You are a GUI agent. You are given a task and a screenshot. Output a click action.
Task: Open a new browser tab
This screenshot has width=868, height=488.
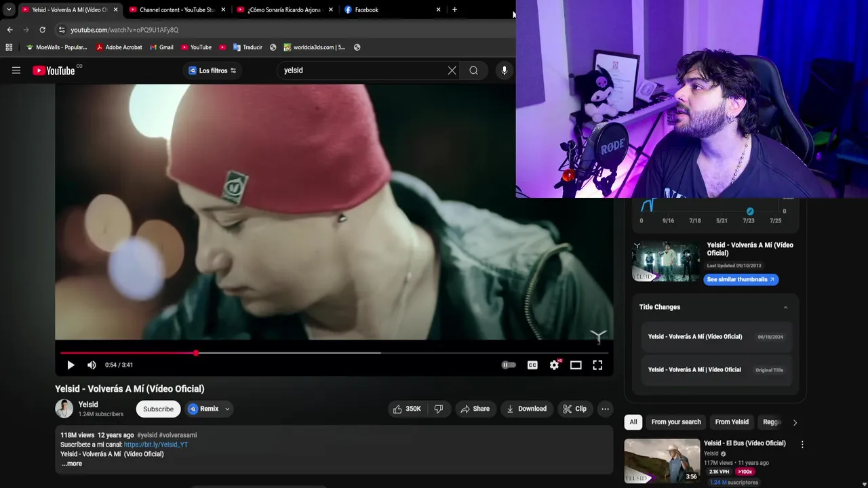pyautogui.click(x=454, y=9)
